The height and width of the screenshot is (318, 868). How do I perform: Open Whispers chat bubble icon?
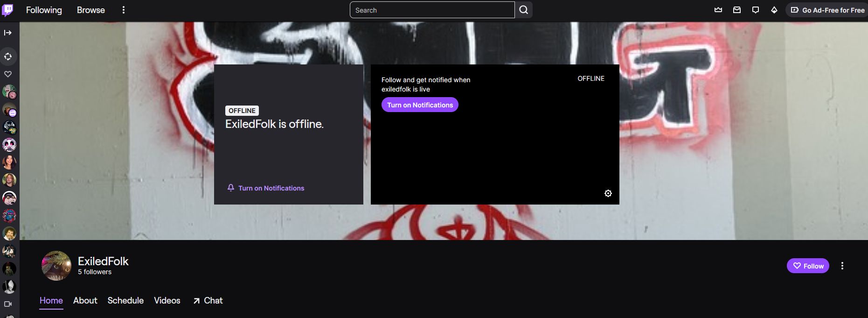(756, 10)
